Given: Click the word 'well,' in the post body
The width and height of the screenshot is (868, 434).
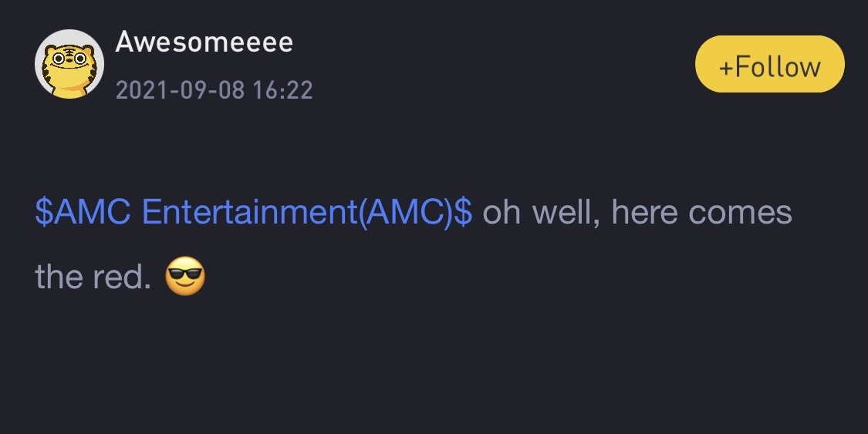Looking at the screenshot, I should tap(566, 214).
